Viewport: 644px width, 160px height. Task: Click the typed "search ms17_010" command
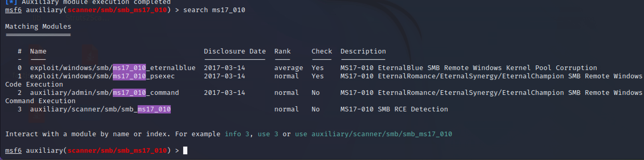click(x=214, y=10)
